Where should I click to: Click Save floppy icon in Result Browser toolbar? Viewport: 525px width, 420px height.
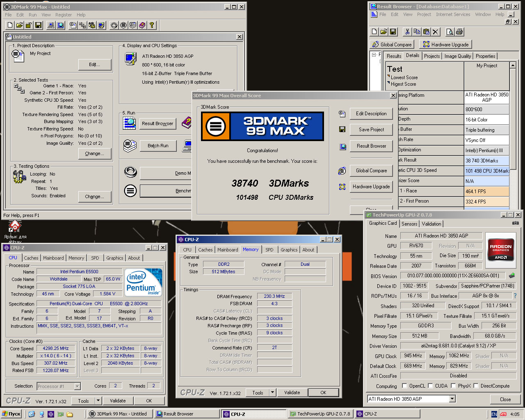pos(393,32)
